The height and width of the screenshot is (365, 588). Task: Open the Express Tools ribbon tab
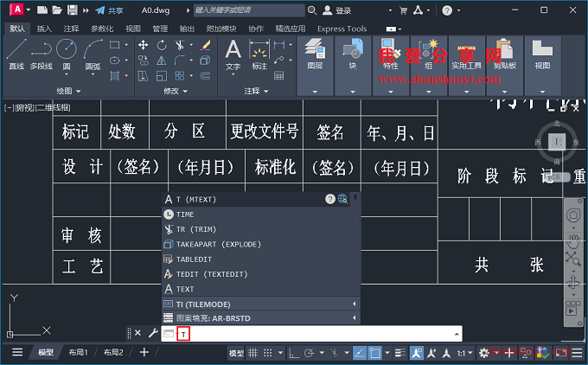click(x=342, y=29)
